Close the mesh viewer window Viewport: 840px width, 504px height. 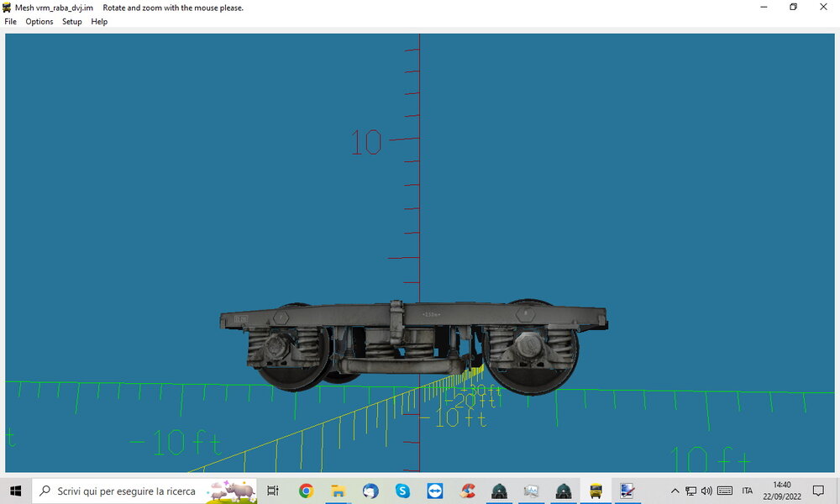tap(823, 7)
